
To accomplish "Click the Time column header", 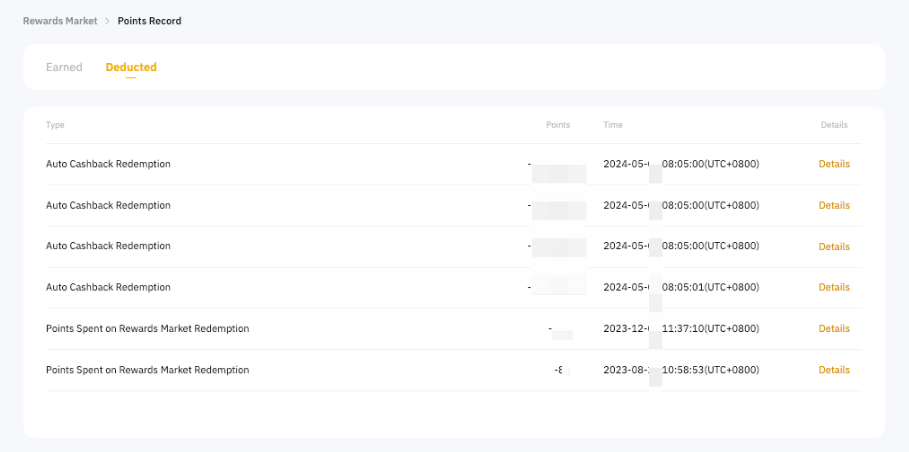I will [x=613, y=125].
